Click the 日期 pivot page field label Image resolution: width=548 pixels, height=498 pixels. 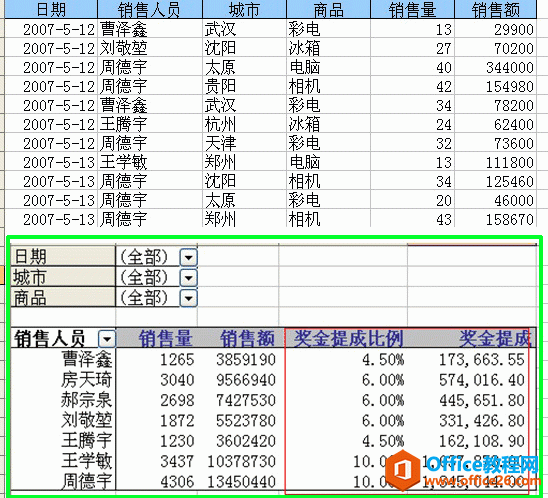[63, 257]
